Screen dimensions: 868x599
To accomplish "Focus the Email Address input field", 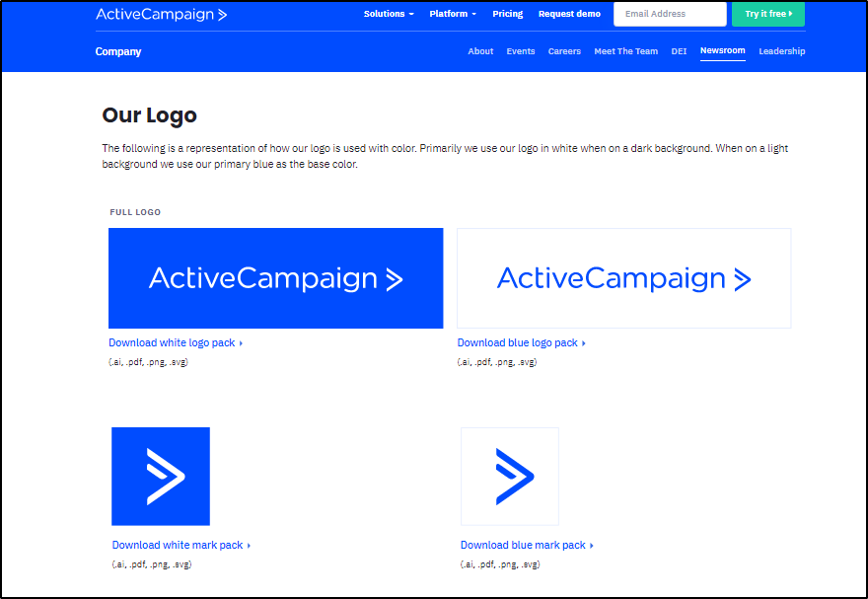I will coord(670,14).
